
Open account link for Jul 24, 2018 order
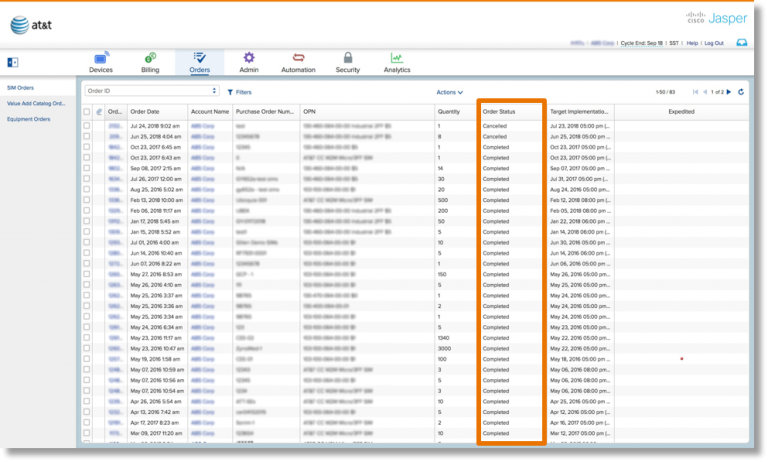click(202, 126)
